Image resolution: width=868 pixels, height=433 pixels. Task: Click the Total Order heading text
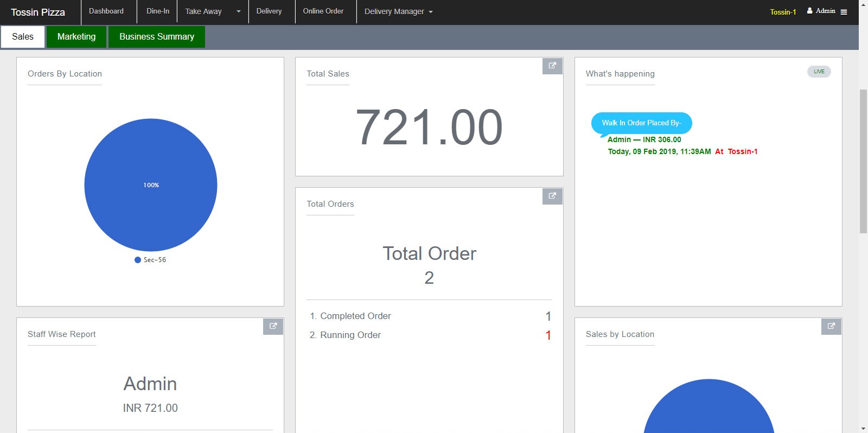click(x=429, y=253)
